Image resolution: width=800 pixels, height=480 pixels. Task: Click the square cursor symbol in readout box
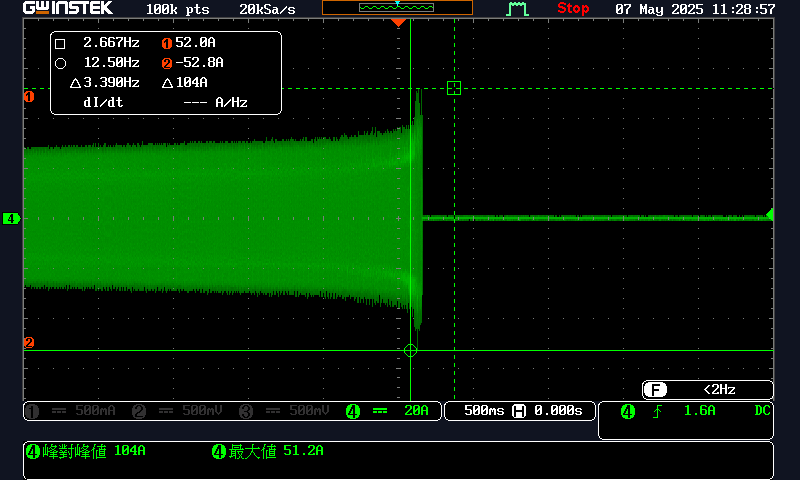(x=60, y=44)
